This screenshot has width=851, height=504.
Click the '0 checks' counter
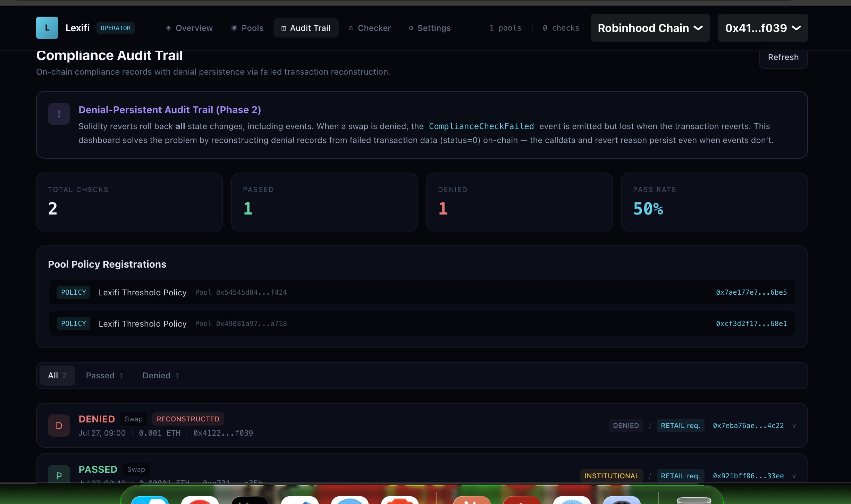click(x=561, y=28)
